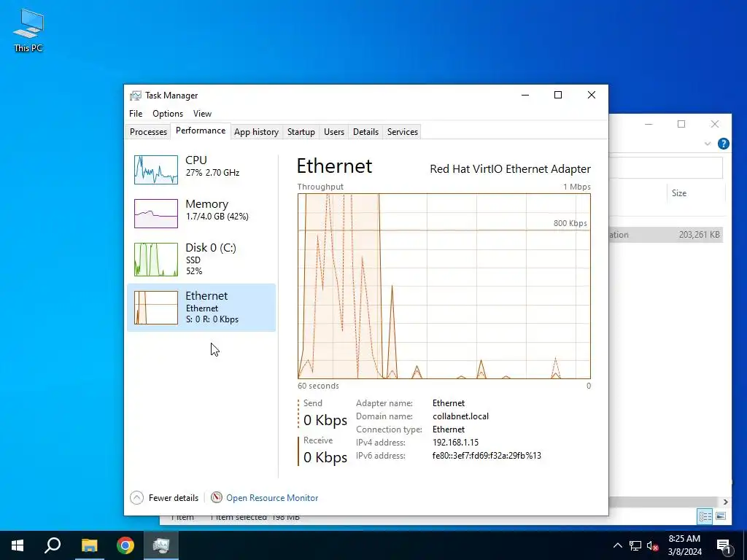Open the clock showing 8:25 AM
The width and height of the screenshot is (747, 560).
click(x=684, y=545)
